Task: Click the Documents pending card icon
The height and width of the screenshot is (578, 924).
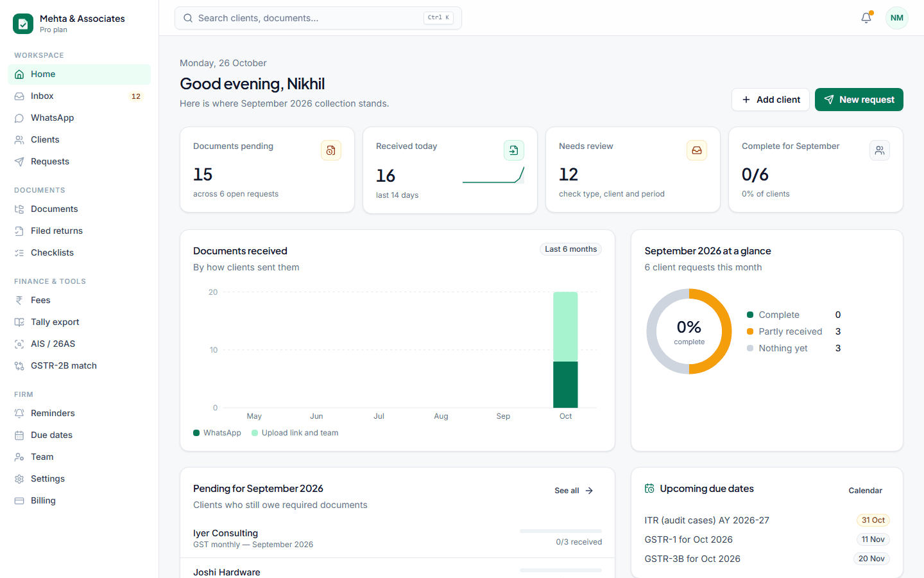Action: 331,150
